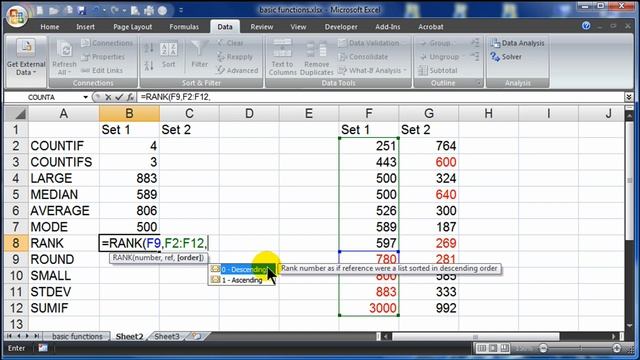Open Data Validation
This screenshot has height=360, width=640.
369,43
